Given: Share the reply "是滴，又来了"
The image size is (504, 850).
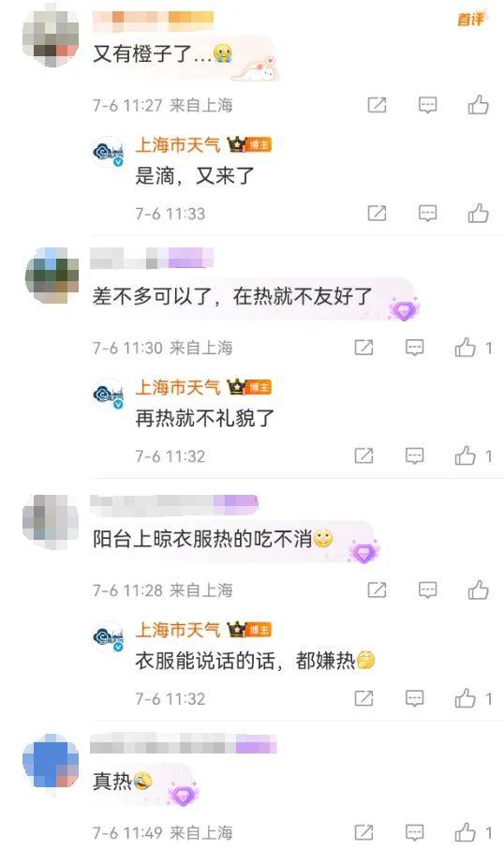Looking at the screenshot, I should [377, 213].
